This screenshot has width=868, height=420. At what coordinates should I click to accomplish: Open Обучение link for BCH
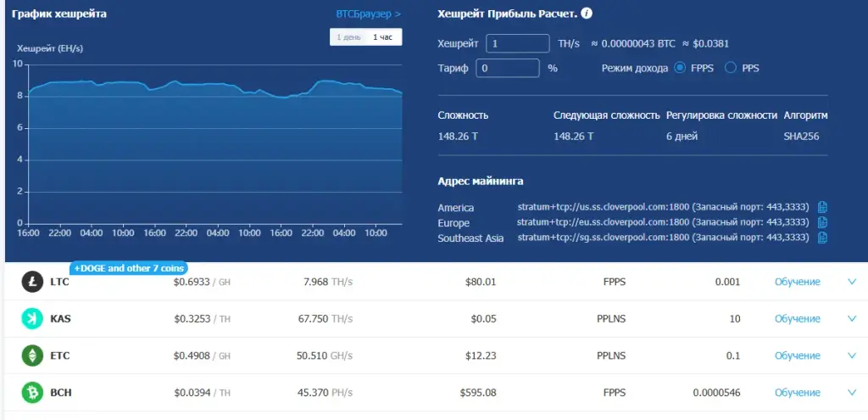pos(797,393)
